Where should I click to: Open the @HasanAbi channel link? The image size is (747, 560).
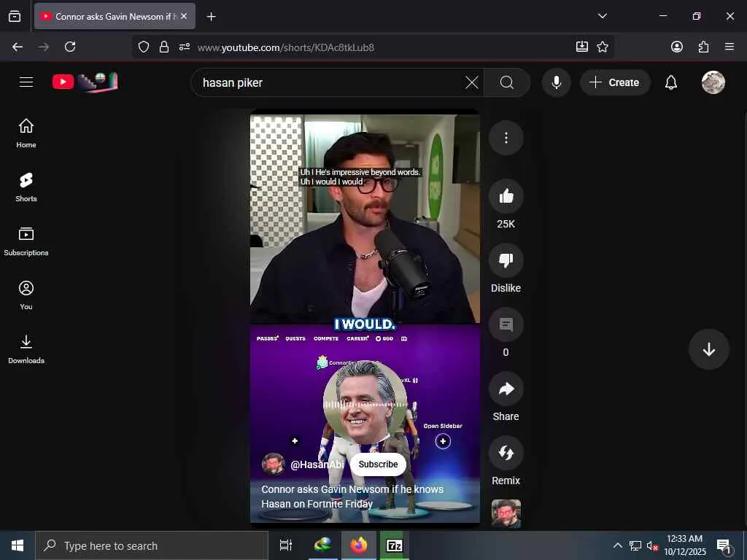(317, 464)
